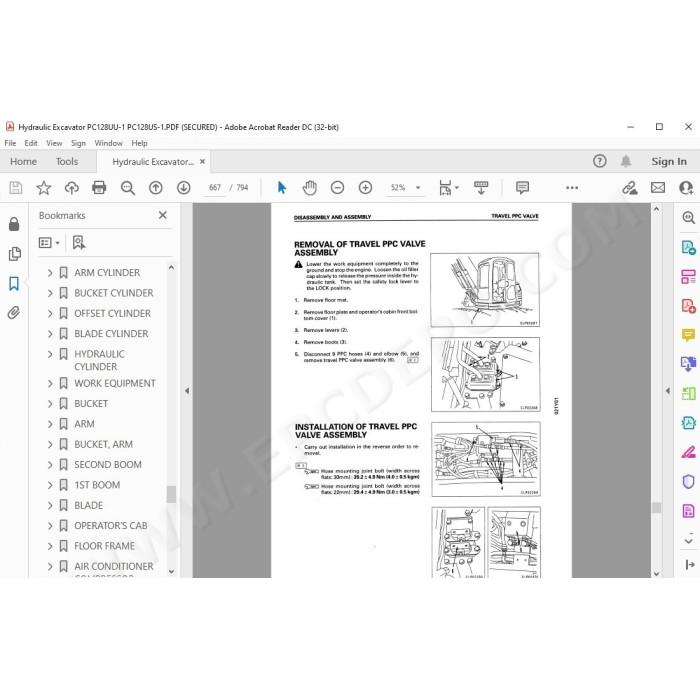Click the Sign In button
Viewport: 700px width, 700px height.
pyautogui.click(x=669, y=162)
